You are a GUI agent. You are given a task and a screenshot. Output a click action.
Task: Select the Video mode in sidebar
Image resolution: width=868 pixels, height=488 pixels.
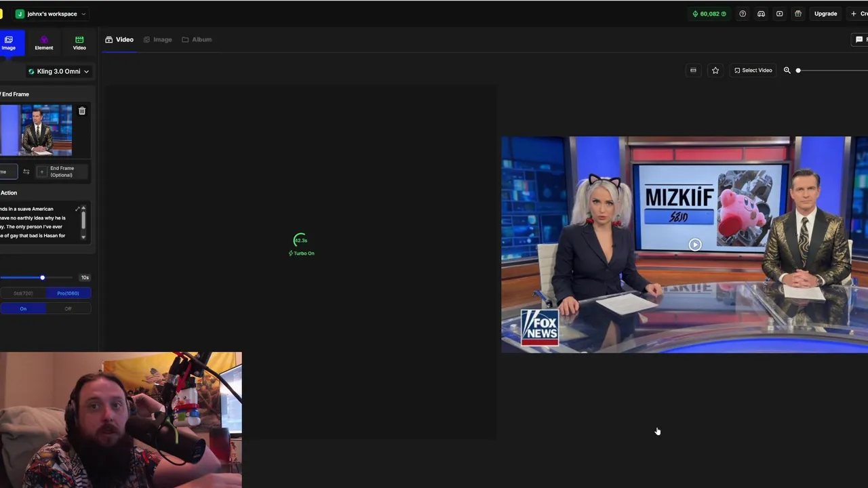click(x=79, y=43)
